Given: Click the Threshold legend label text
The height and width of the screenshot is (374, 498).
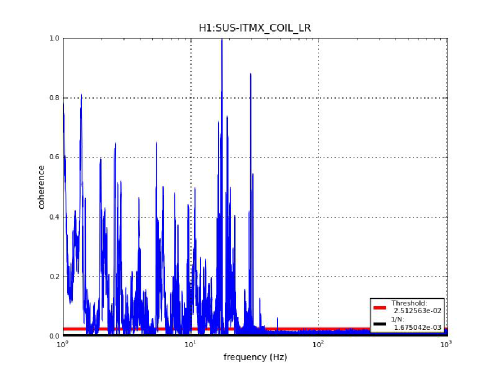Looking at the screenshot, I should click(x=409, y=303).
